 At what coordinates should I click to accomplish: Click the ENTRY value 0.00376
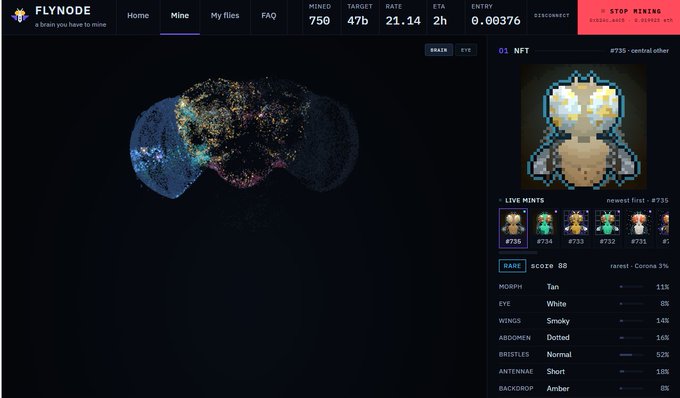(x=496, y=21)
